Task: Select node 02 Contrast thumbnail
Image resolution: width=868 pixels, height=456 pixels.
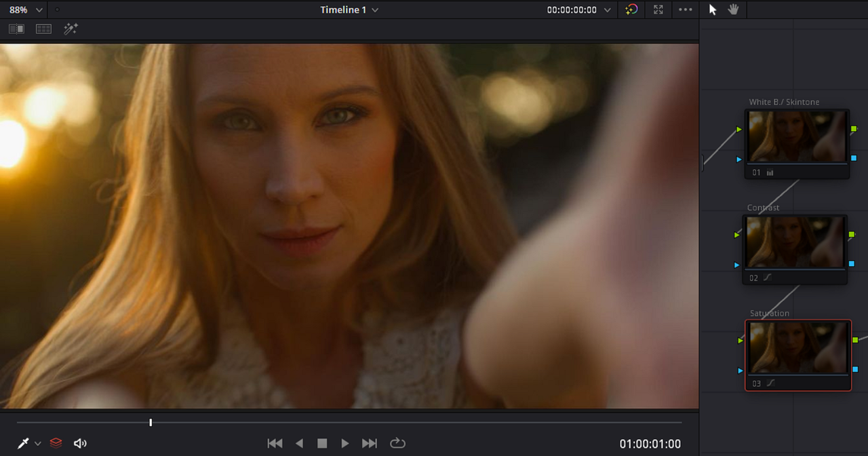Action: pyautogui.click(x=795, y=242)
